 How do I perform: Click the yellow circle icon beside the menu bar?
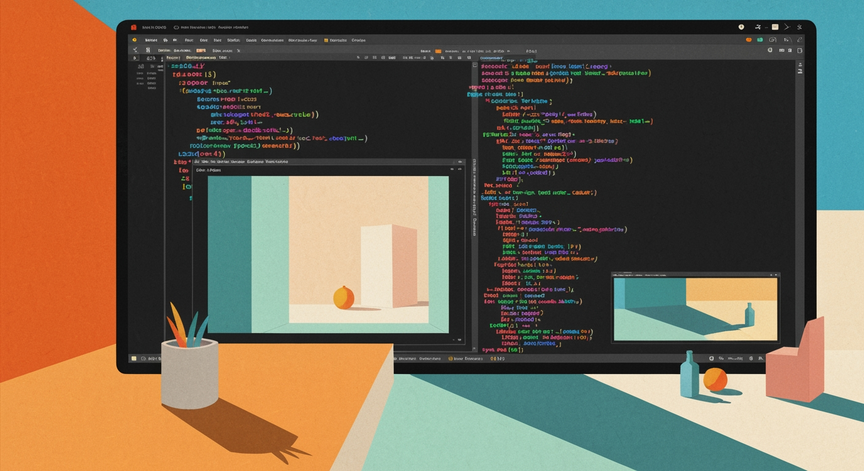pyautogui.click(x=134, y=40)
